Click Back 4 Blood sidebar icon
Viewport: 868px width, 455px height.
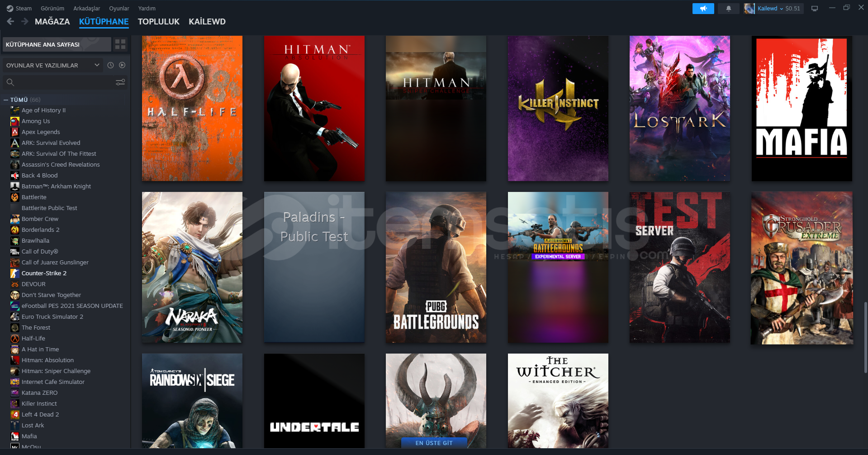tap(15, 176)
